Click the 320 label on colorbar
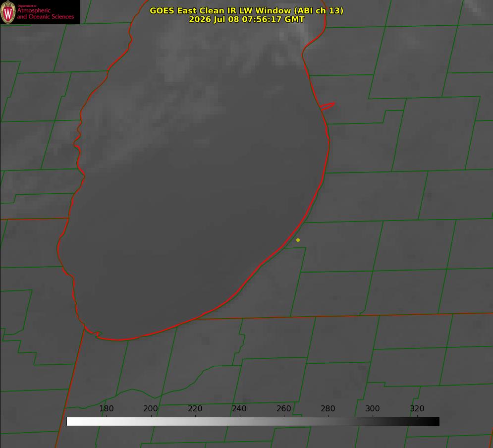The height and width of the screenshot is (448, 493). pyautogui.click(x=417, y=408)
